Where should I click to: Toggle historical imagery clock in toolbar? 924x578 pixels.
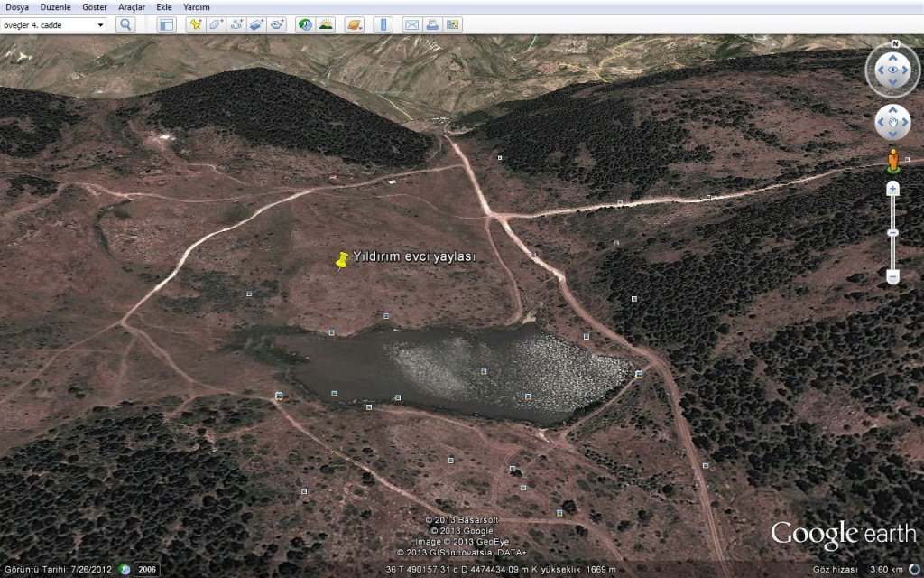pyautogui.click(x=305, y=24)
